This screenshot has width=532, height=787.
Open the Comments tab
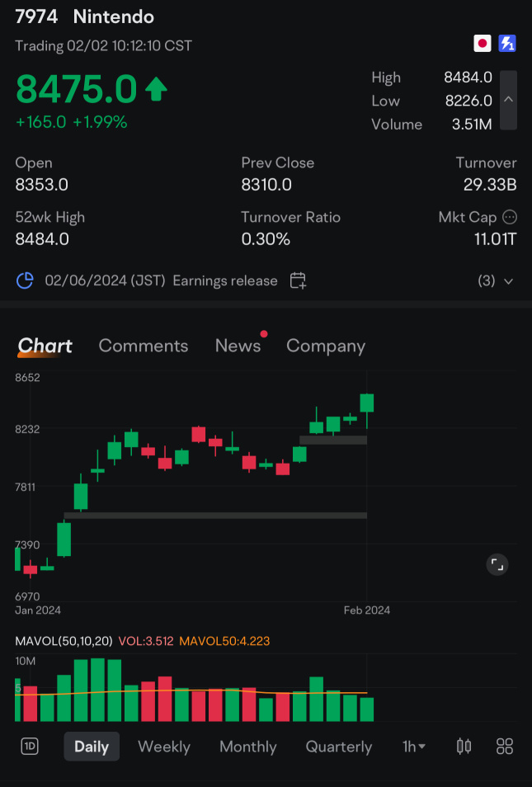click(x=144, y=346)
